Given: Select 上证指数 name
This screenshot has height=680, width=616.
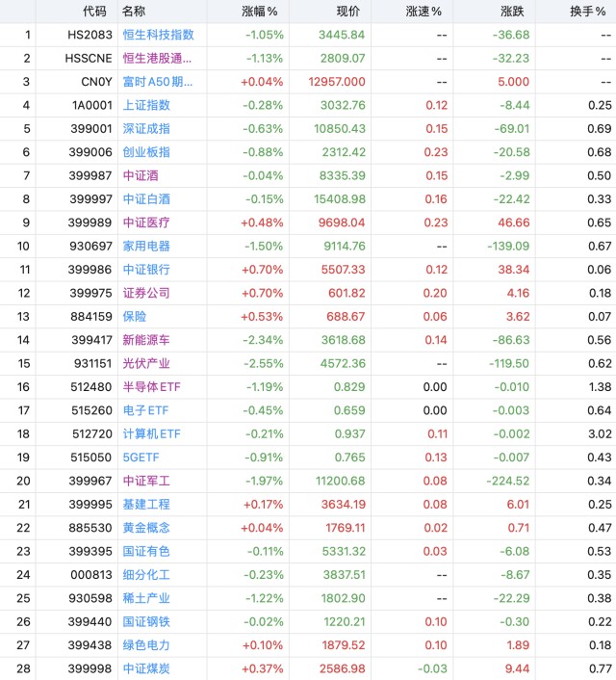Looking at the screenshot, I should pyautogui.click(x=146, y=105).
